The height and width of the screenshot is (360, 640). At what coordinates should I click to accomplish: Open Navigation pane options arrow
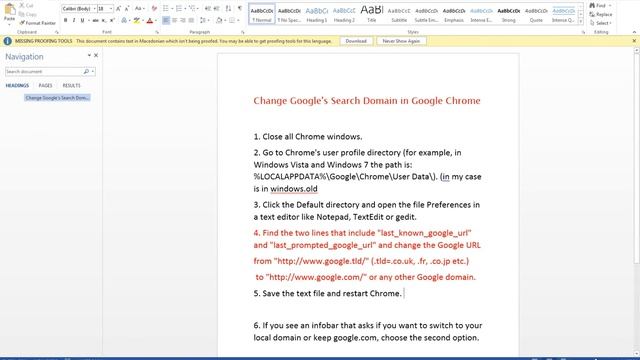click(89, 55)
